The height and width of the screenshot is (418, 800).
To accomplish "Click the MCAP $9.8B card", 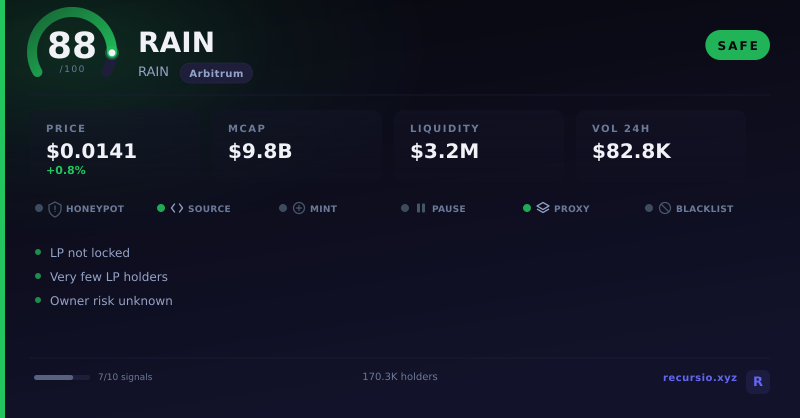I will pyautogui.click(x=297, y=145).
